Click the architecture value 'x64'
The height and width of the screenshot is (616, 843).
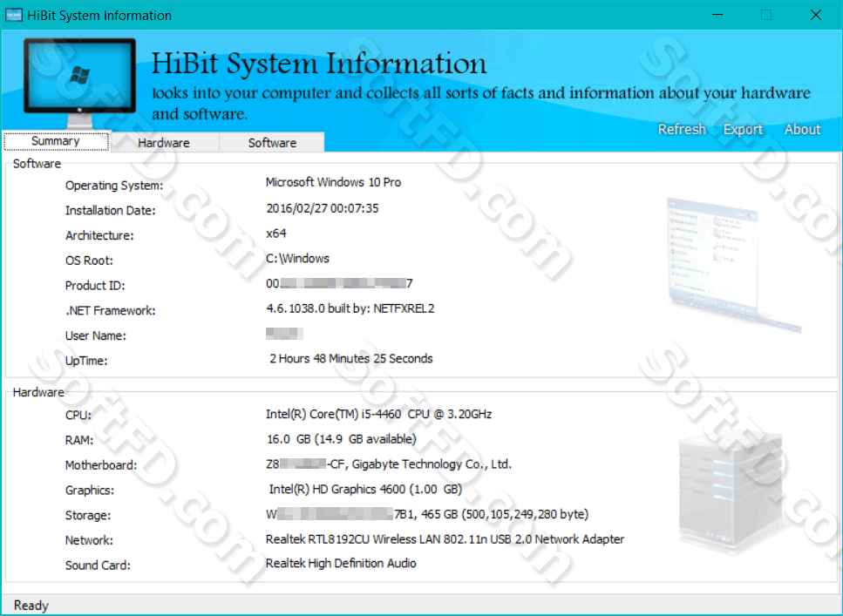(275, 234)
